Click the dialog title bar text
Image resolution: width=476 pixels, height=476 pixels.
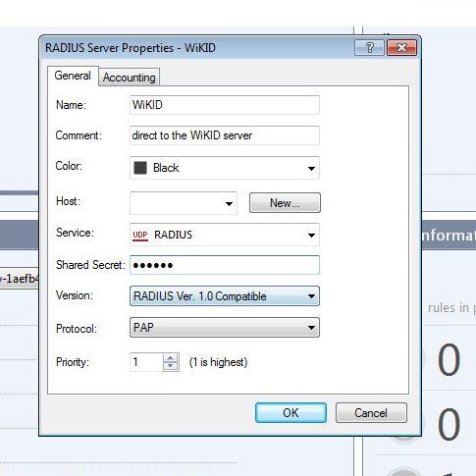(131, 48)
